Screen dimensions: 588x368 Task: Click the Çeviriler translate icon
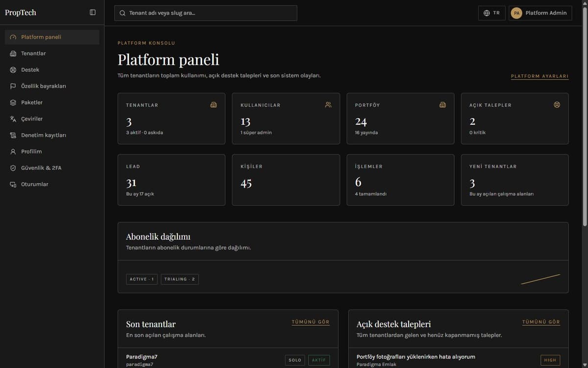[x=13, y=119]
